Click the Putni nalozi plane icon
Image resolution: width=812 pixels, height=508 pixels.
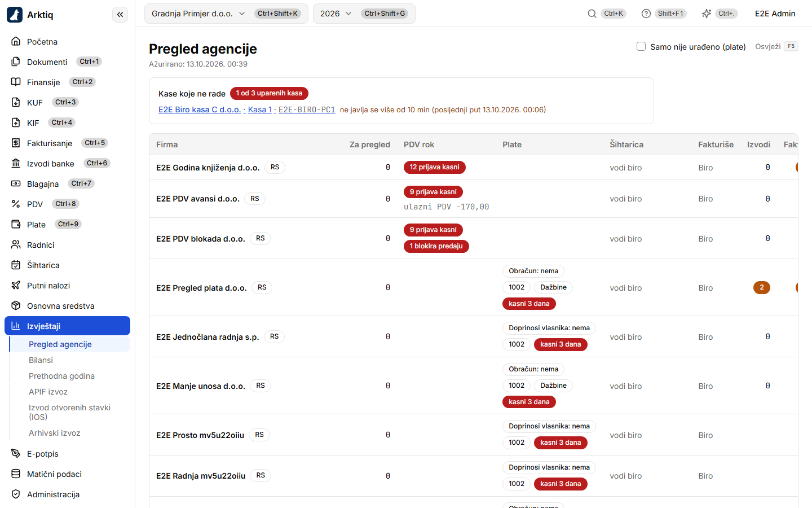point(16,286)
